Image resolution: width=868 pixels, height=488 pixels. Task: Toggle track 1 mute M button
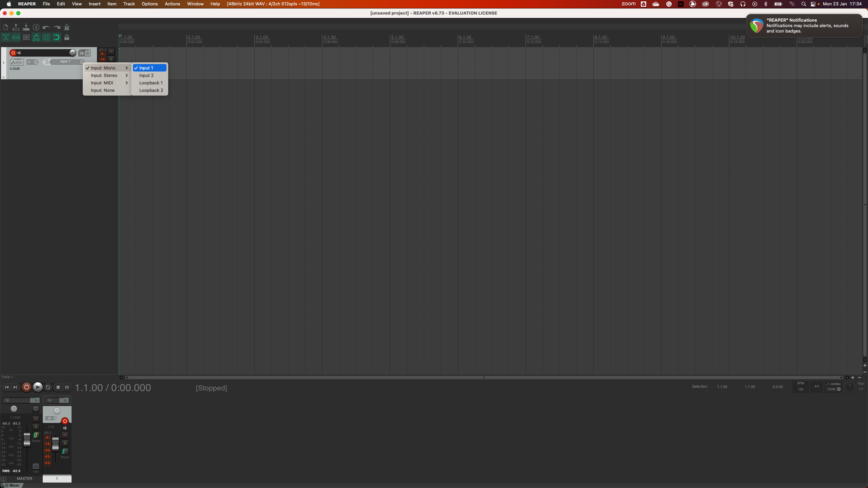tap(111, 52)
